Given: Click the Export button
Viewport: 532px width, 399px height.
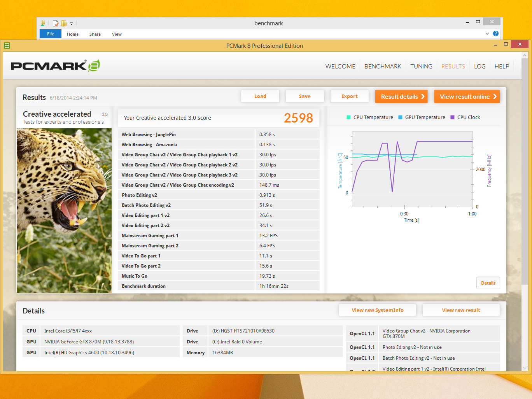Looking at the screenshot, I should click(350, 96).
